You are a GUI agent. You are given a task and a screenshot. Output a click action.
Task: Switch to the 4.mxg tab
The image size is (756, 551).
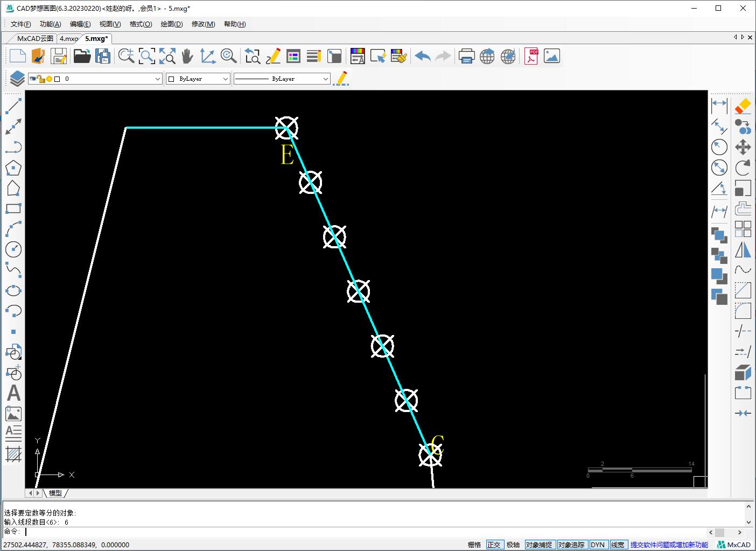coord(68,38)
